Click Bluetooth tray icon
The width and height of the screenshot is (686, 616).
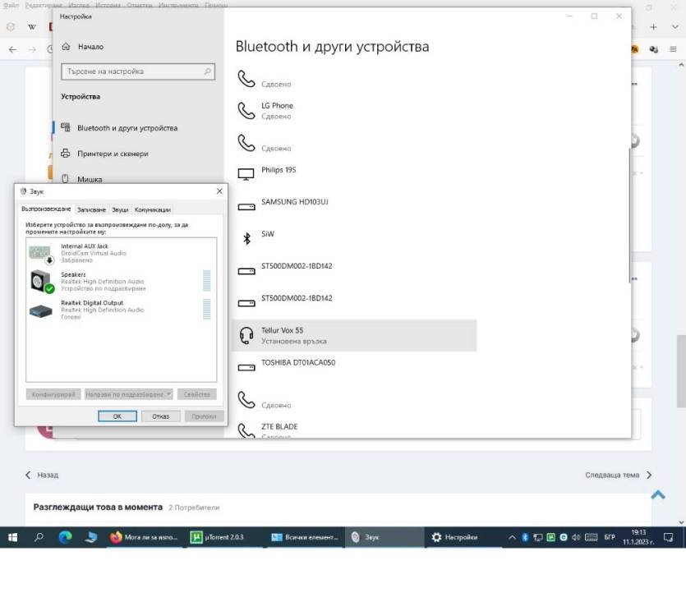click(x=525, y=537)
